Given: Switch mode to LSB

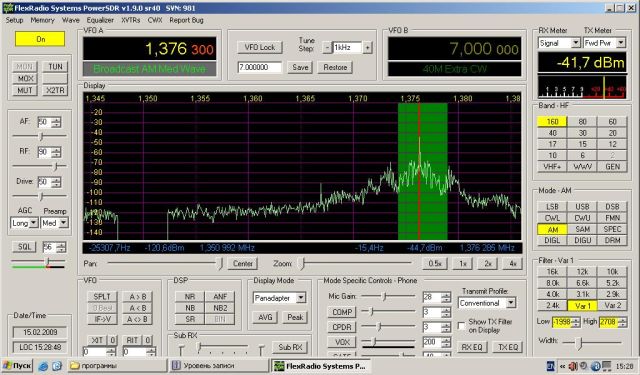Looking at the screenshot, I should [552, 207].
